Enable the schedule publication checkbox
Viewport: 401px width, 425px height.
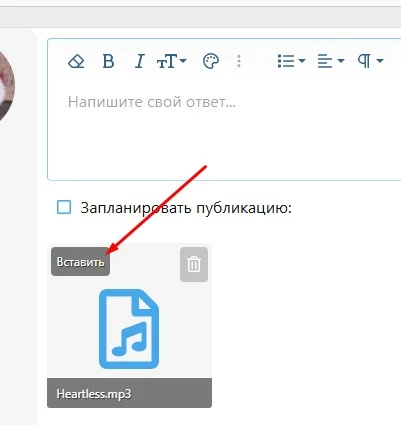[64, 207]
